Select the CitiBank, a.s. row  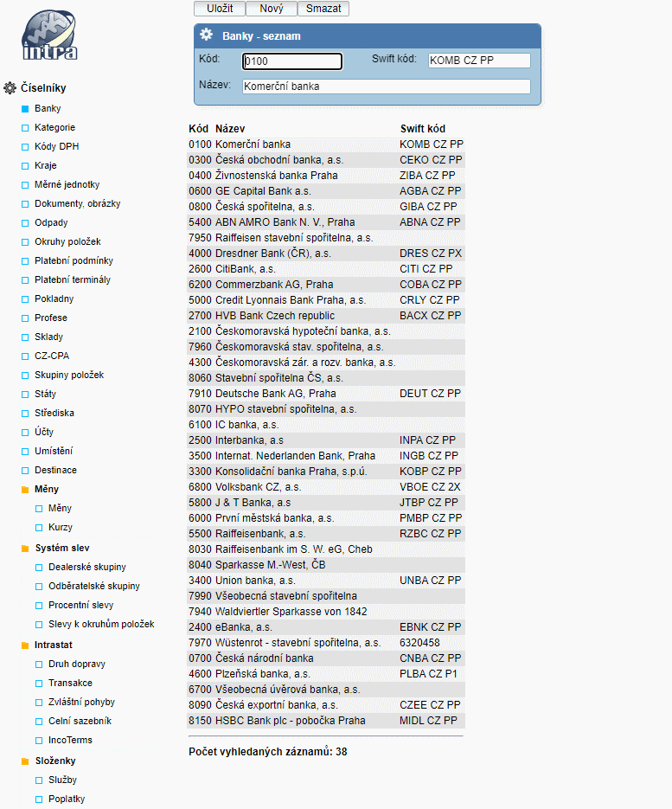326,269
